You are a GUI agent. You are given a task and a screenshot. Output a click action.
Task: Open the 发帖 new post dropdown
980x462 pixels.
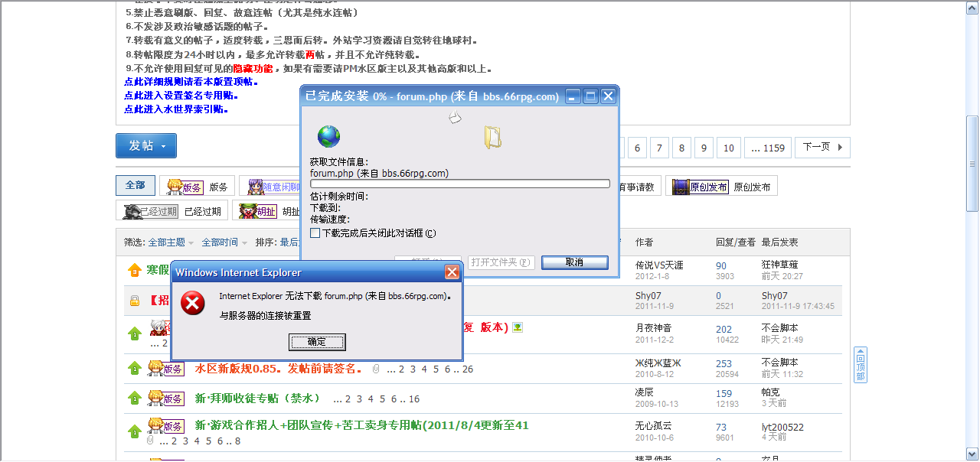(146, 145)
